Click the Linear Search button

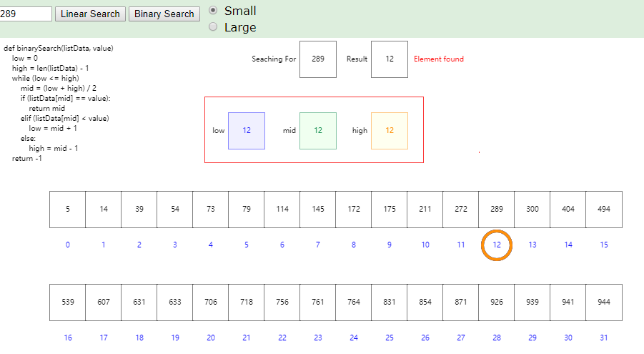point(90,14)
